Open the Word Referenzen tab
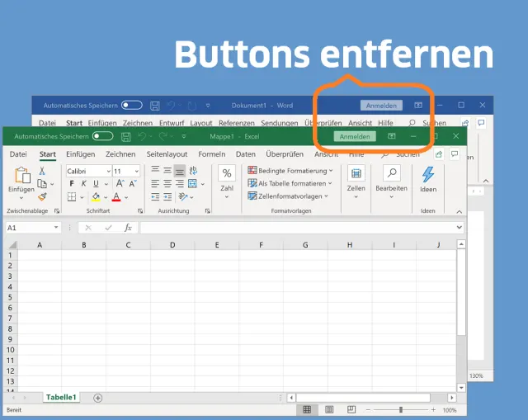This screenshot has width=528, height=420. point(237,123)
